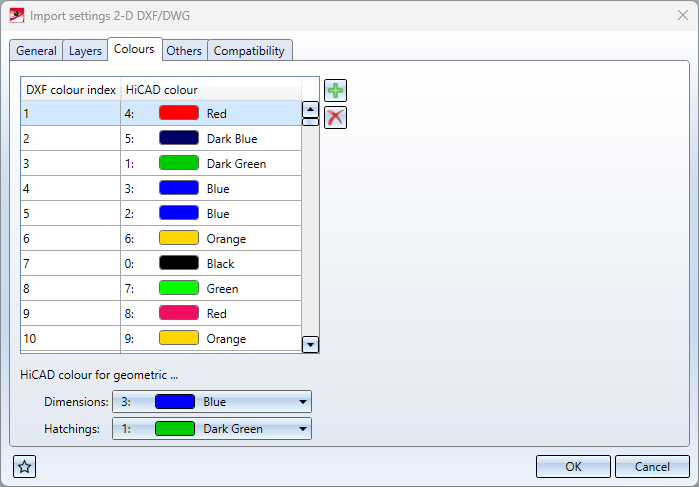Click the list scroll-up arrow

click(x=310, y=109)
